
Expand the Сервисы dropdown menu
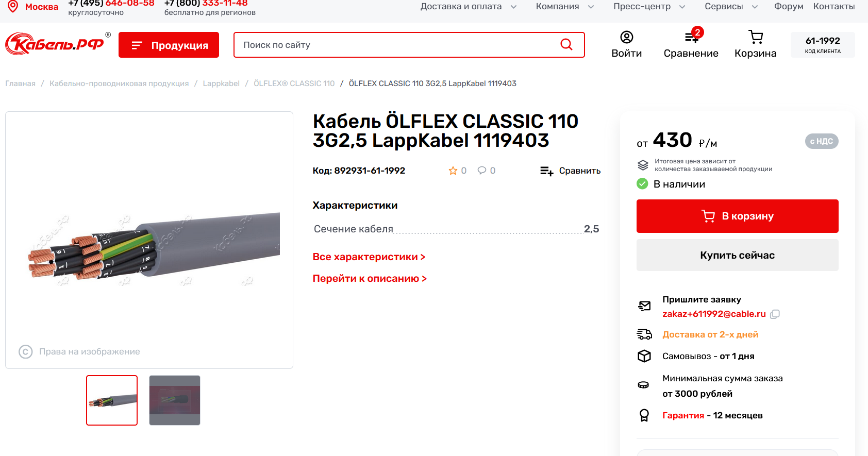731,7
